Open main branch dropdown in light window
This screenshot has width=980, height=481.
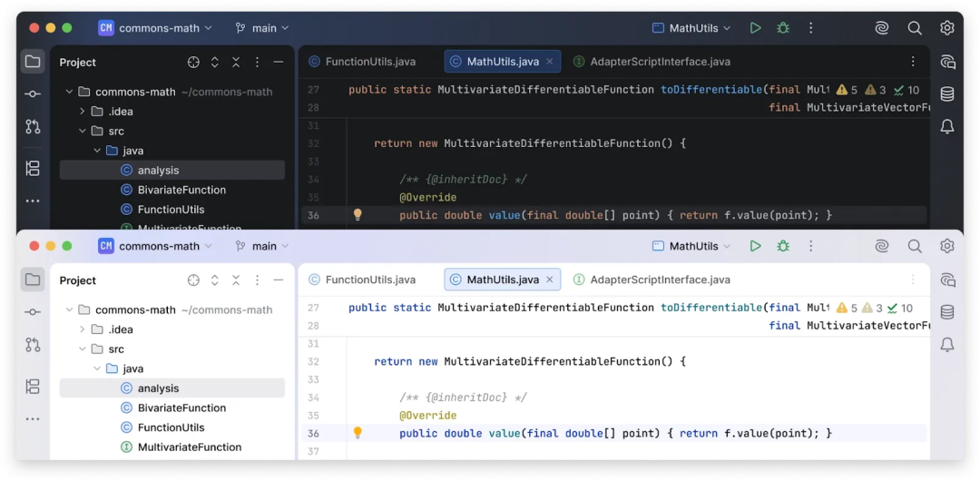pos(262,246)
